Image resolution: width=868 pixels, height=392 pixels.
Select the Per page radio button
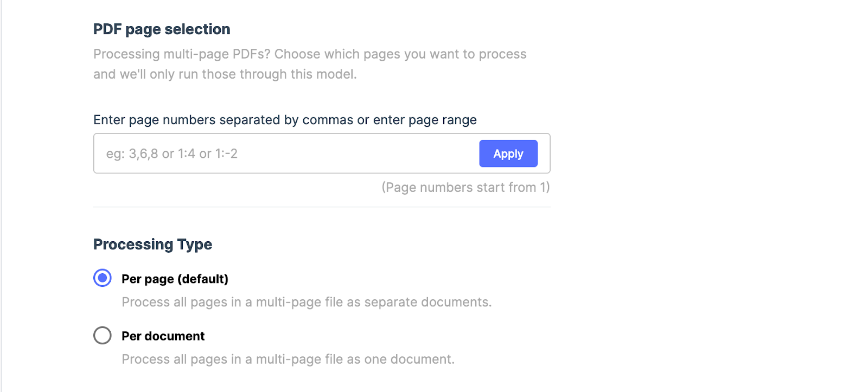pyautogui.click(x=103, y=278)
